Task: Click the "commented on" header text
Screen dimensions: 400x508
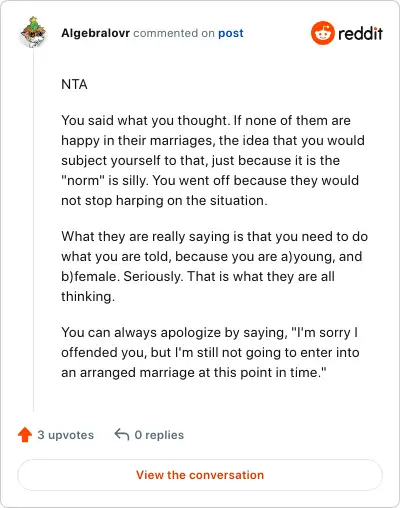Action: point(174,33)
